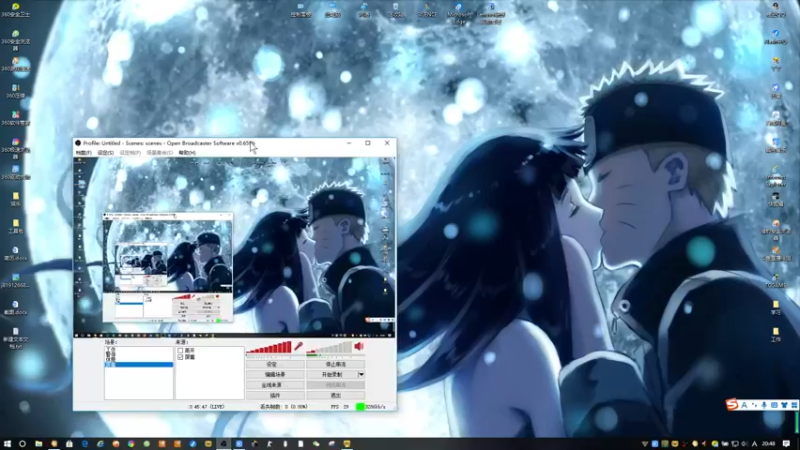Mute the microphone icon in OBS
The width and height of the screenshot is (800, 450).
coord(298,346)
